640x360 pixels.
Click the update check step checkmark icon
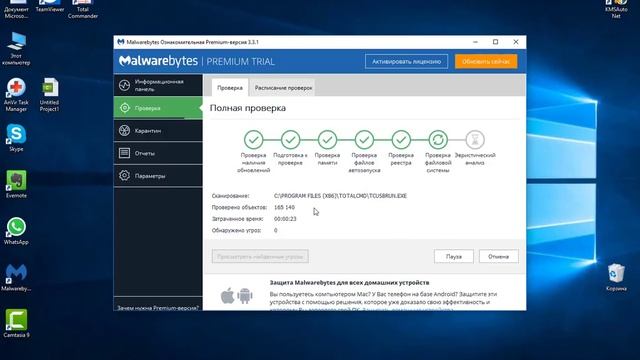(253, 140)
